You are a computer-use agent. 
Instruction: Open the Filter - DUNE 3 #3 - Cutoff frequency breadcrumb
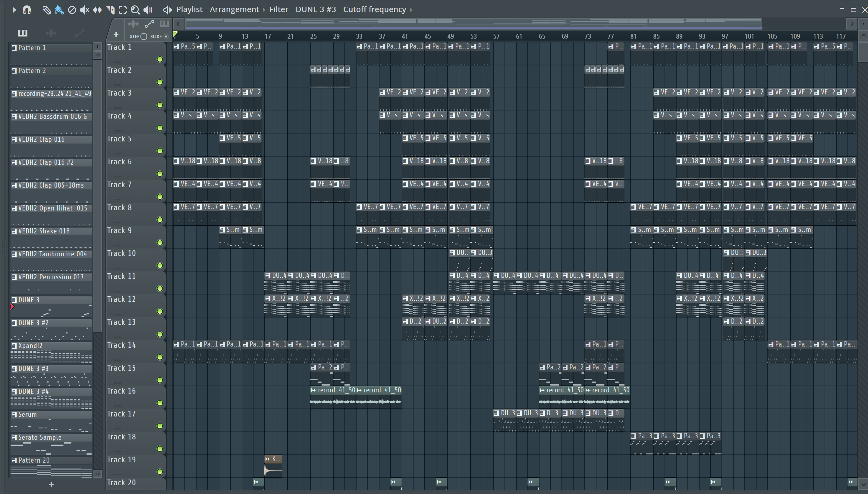point(337,10)
